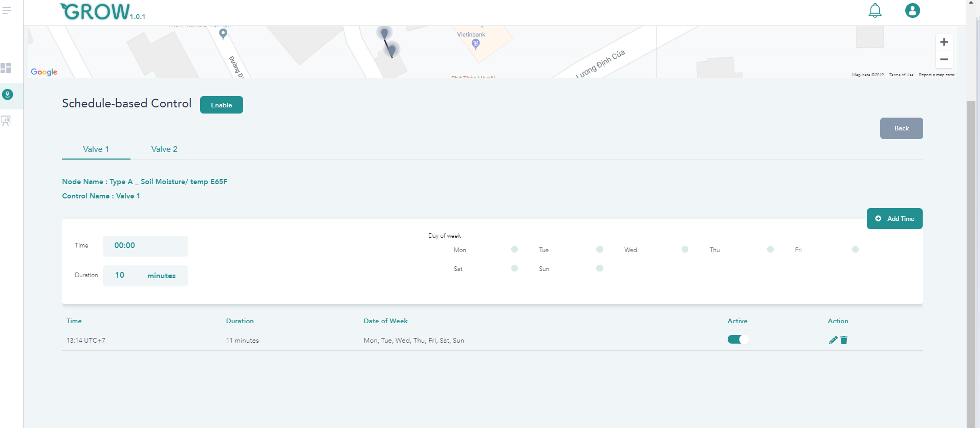This screenshot has width=980, height=428.
Task: Open the chart presentation icon in sidebar
Action: pos(6,121)
